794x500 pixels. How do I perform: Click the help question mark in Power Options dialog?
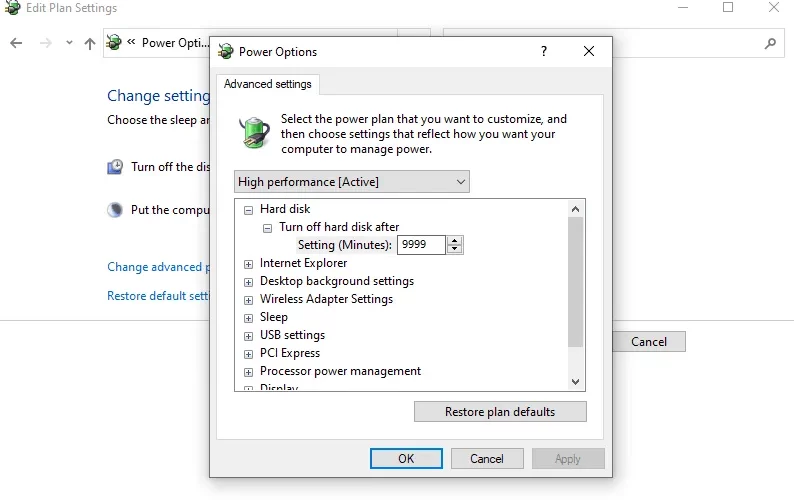click(544, 51)
